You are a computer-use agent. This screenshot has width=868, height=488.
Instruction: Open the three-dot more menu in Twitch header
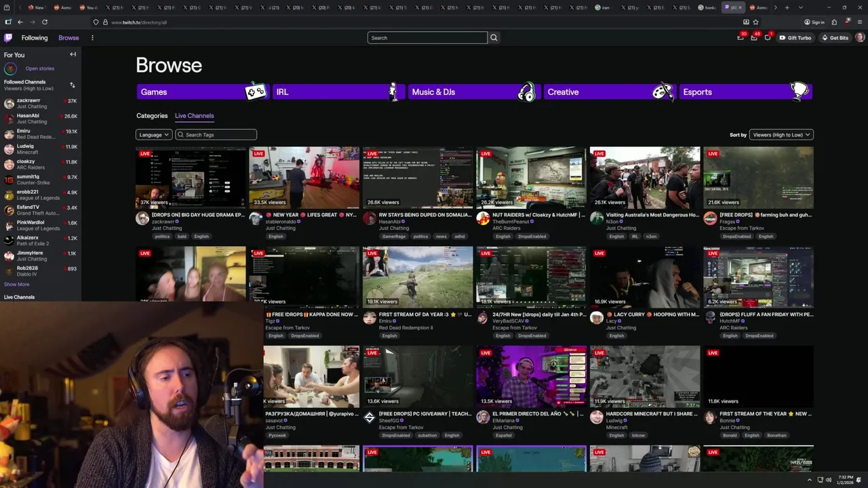pos(92,38)
